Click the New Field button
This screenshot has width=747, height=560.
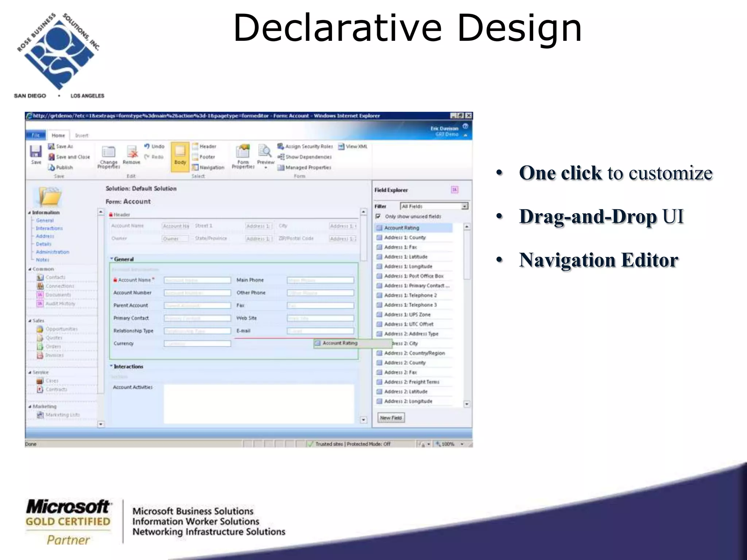tap(391, 418)
